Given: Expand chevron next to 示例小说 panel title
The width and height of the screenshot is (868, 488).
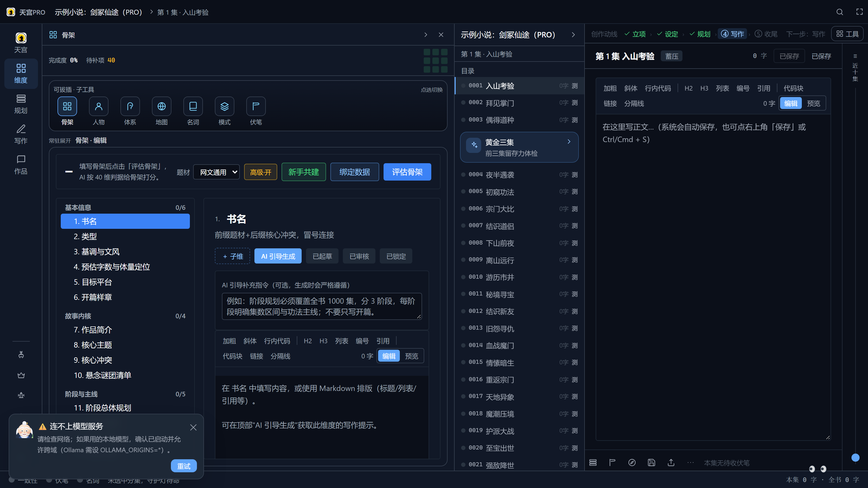Looking at the screenshot, I should 573,35.
